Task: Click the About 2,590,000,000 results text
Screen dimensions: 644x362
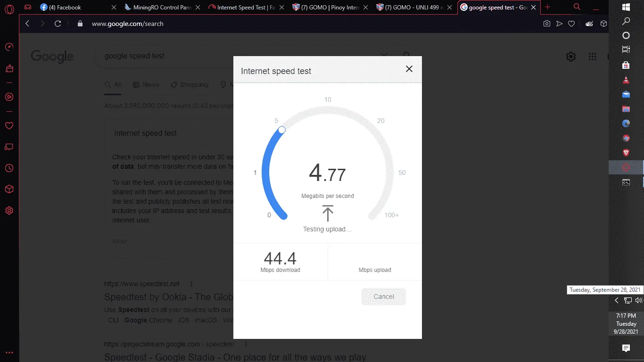Action: click(169, 106)
